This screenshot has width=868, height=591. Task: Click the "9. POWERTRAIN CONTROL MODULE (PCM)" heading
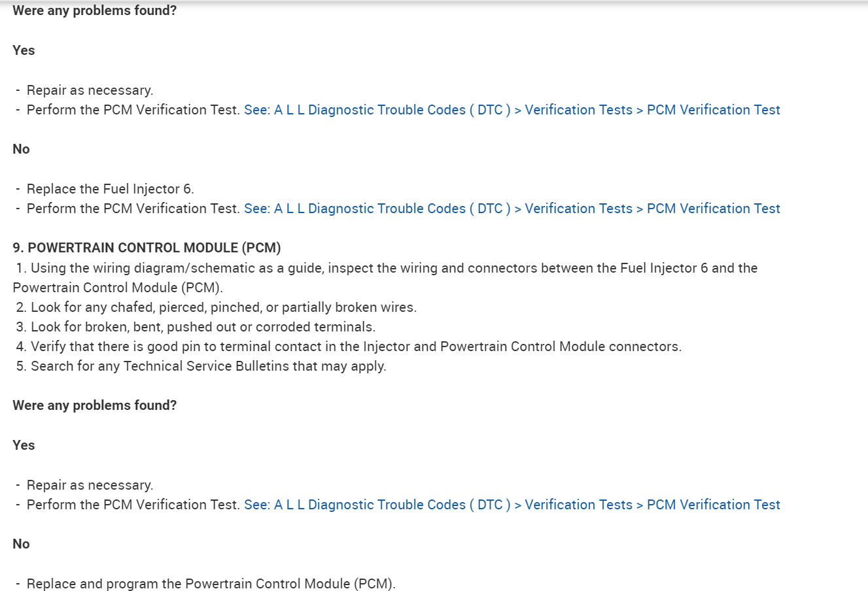(147, 248)
